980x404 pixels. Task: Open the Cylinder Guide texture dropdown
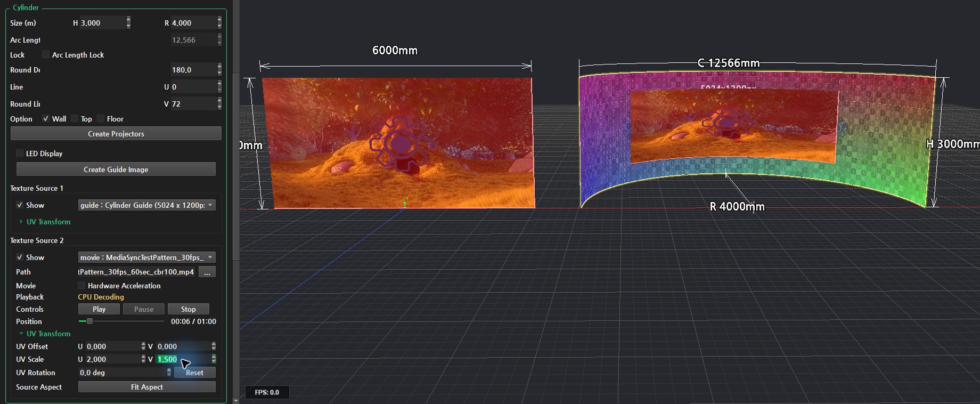[146, 205]
